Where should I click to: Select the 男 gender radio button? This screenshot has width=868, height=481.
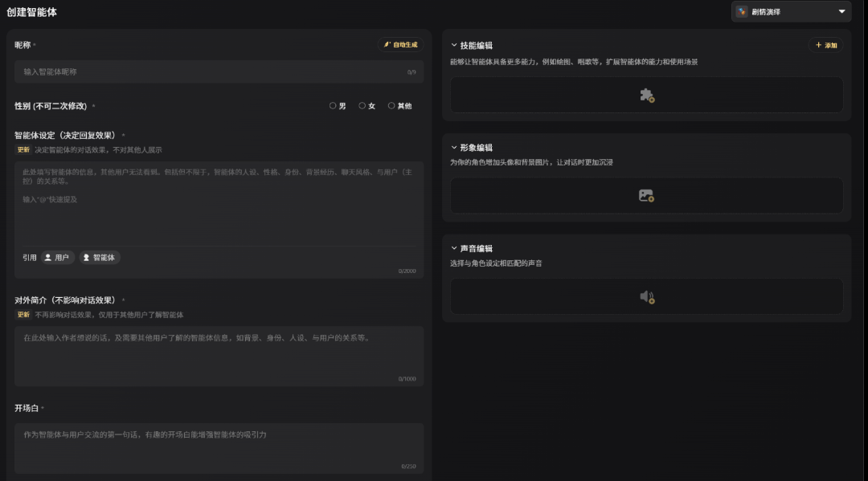pos(334,106)
